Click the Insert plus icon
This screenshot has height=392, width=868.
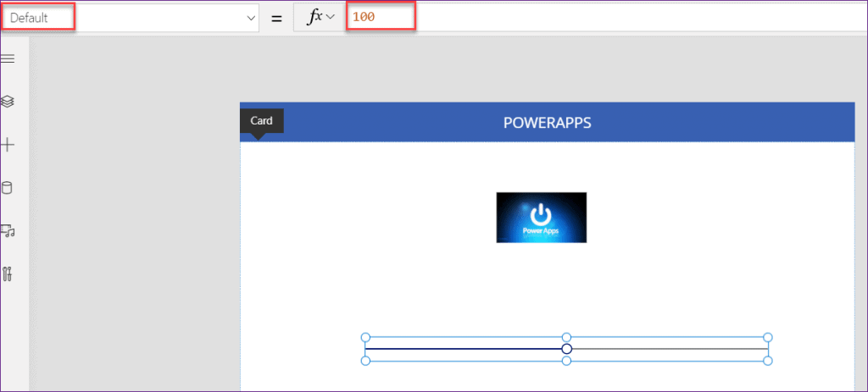(x=7, y=146)
